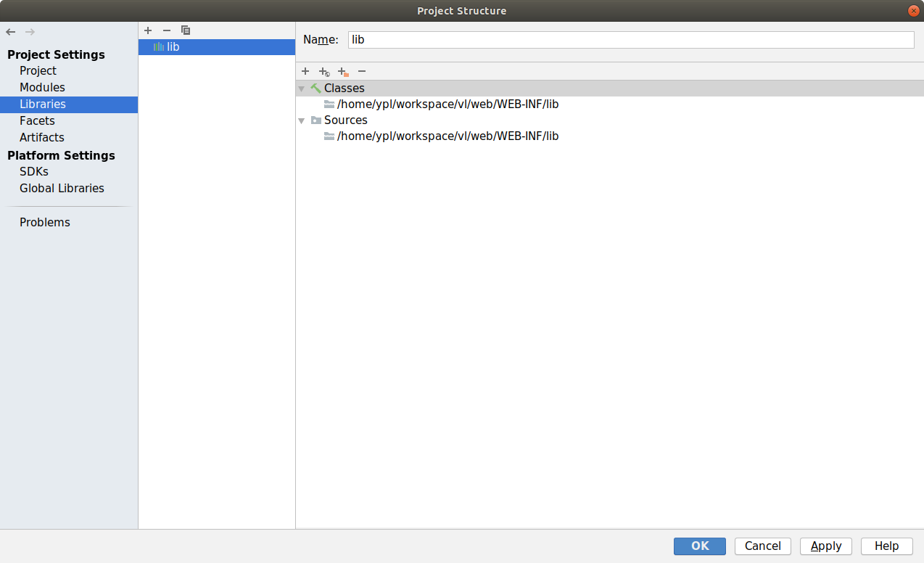Click the Classes hammer icon

point(315,88)
